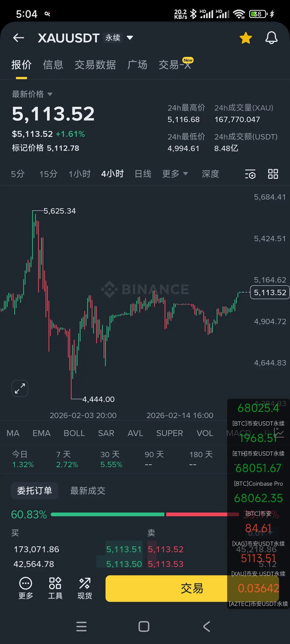Viewport: 290px width, 644px height.
Task: Open the four-square chart layout icon
Action: 273,174
